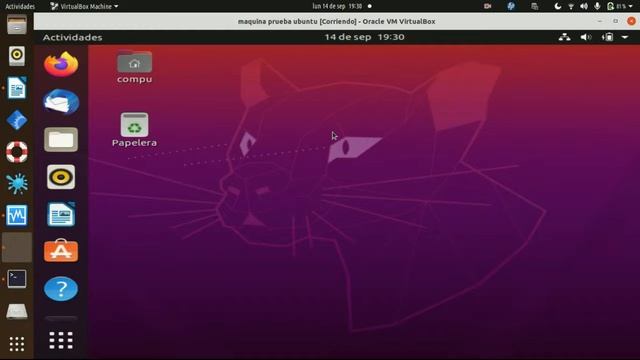Open Terminal from host dock
640x360 pixels.
pos(17,279)
